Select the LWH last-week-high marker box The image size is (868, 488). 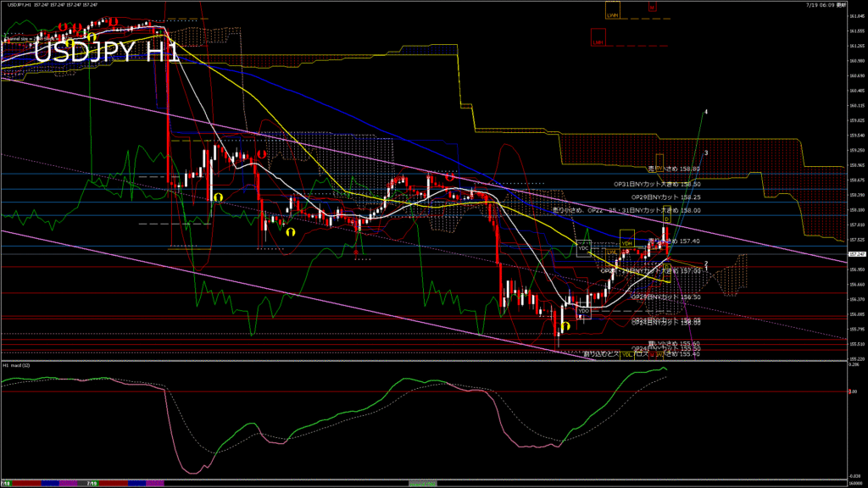point(612,10)
